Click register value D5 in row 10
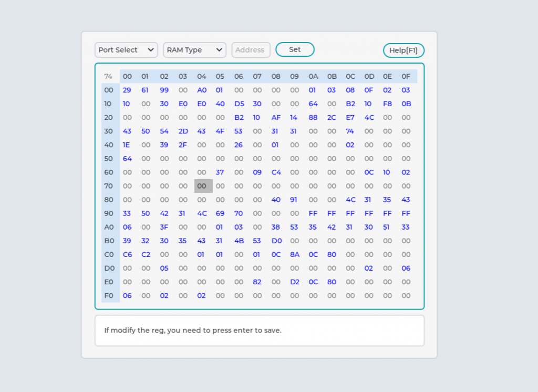The image size is (538, 392). [x=239, y=104]
